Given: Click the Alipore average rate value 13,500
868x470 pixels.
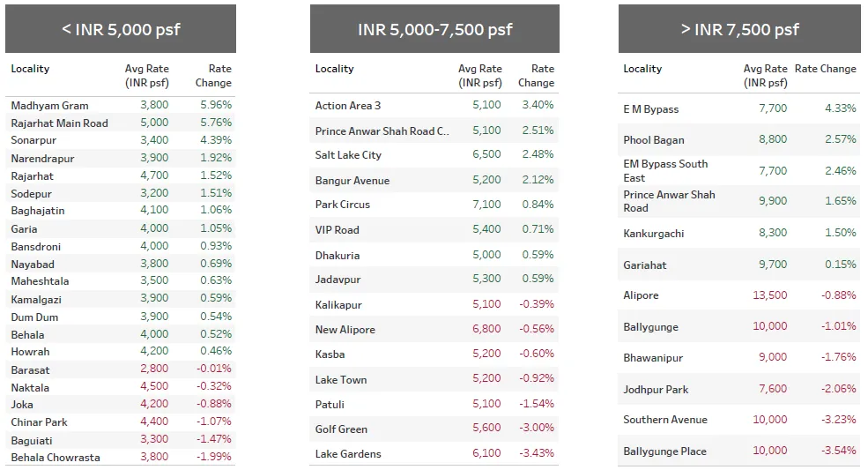Looking at the screenshot, I should click(769, 295).
